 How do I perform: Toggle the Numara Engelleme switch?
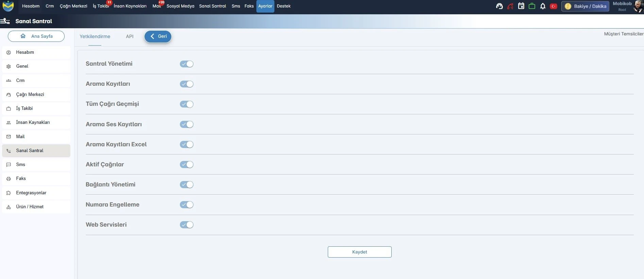click(x=186, y=205)
